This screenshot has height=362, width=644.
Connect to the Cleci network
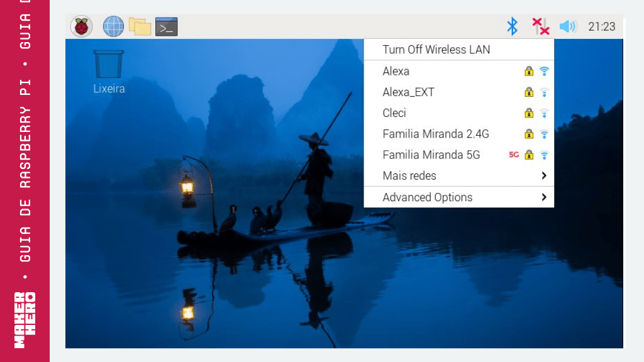pyautogui.click(x=458, y=113)
